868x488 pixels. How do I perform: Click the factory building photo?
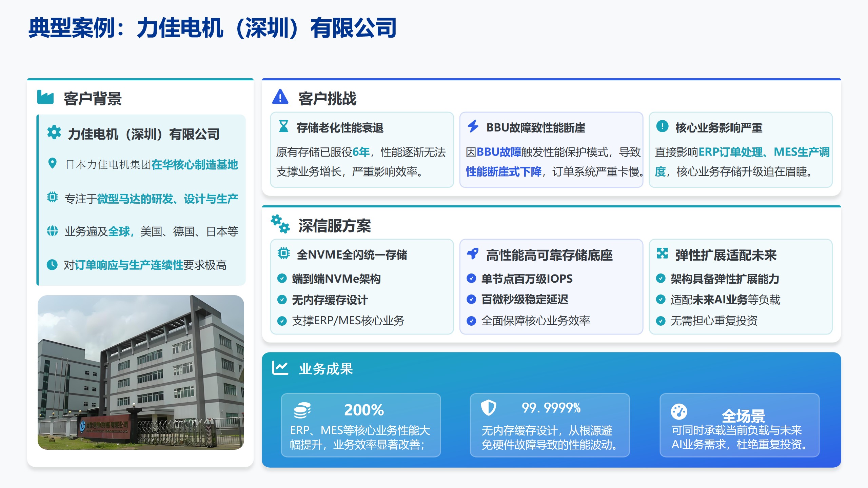(x=141, y=372)
